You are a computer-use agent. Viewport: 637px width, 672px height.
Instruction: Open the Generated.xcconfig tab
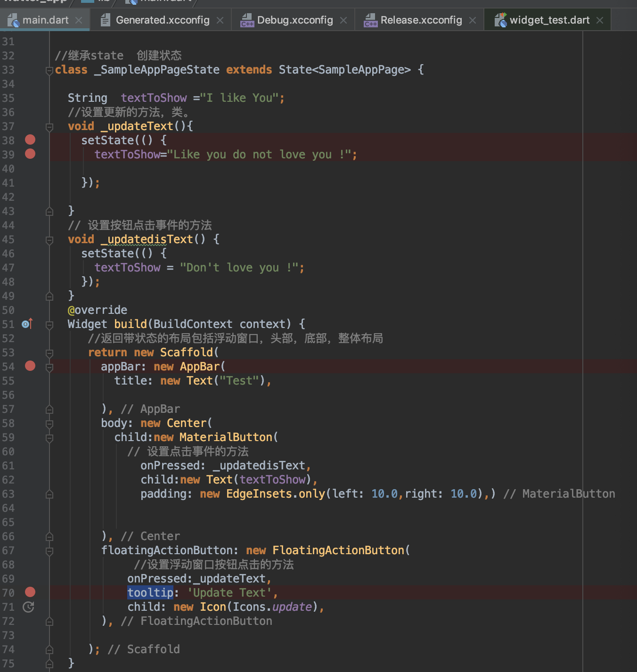click(x=162, y=20)
